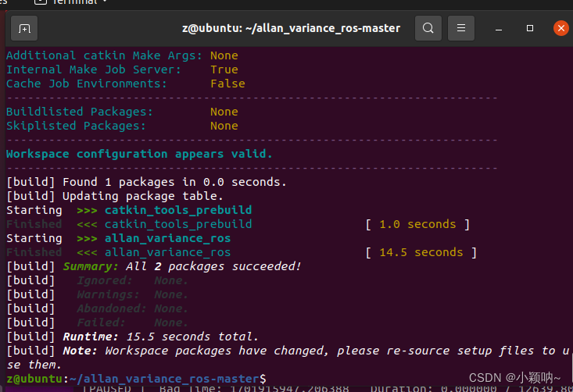Click '1.0 seconds' duration text
The width and height of the screenshot is (573, 392).
pos(417,224)
